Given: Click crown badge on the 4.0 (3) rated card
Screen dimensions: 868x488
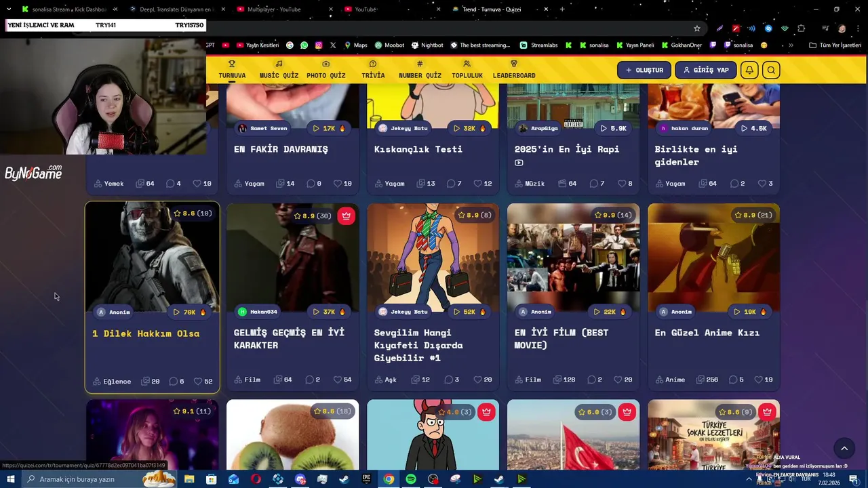Looking at the screenshot, I should point(486,412).
